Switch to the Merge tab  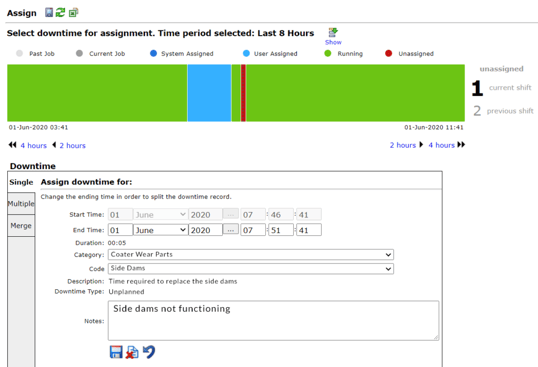(21, 226)
